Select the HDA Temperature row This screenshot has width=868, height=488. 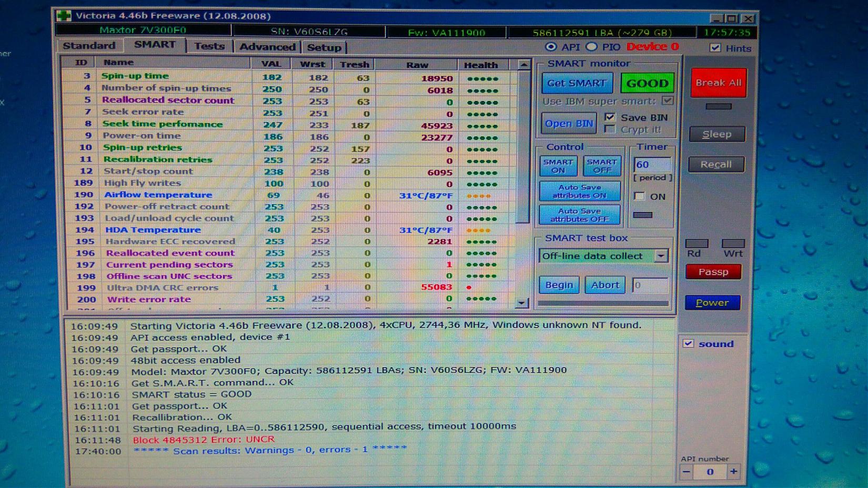(290, 230)
